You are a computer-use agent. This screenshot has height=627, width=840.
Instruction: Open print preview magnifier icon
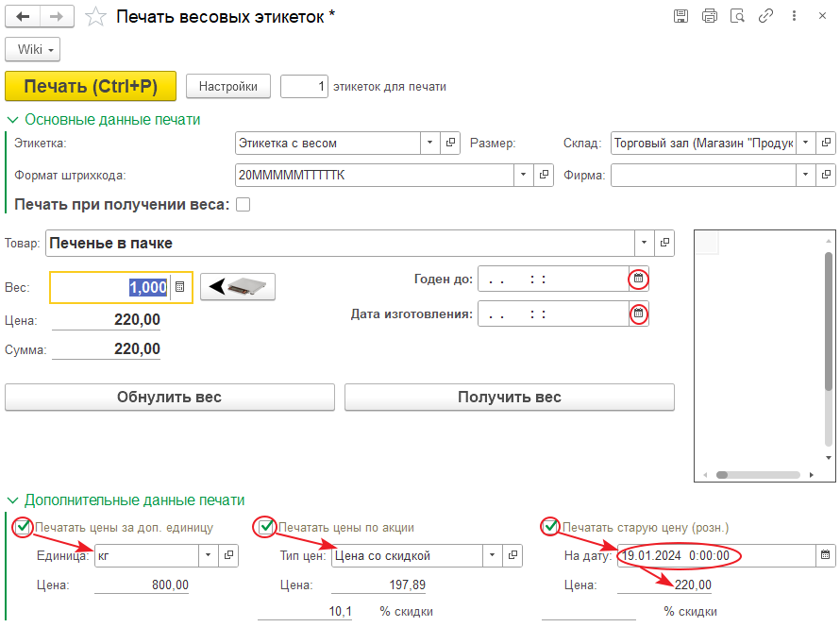pyautogui.click(x=737, y=16)
